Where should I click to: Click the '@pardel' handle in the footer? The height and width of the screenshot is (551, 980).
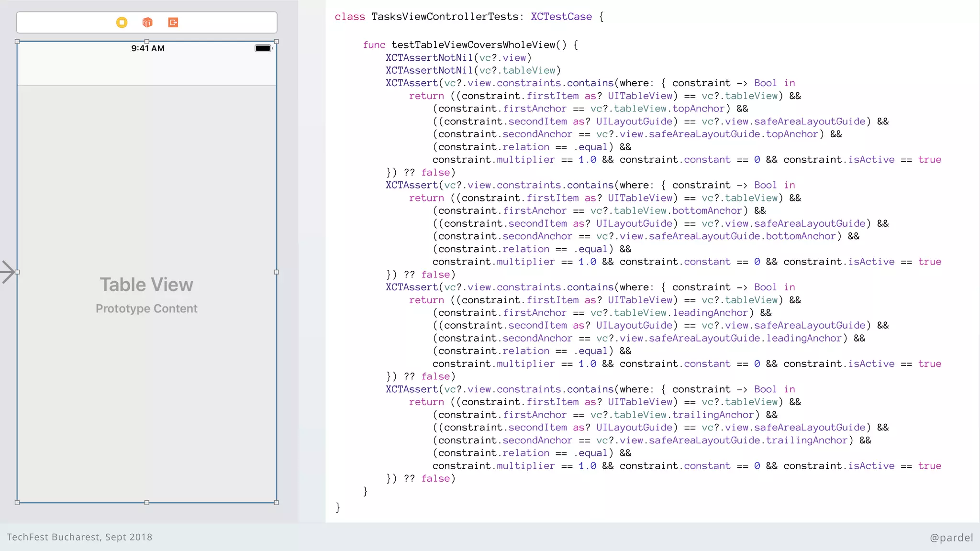point(951,538)
